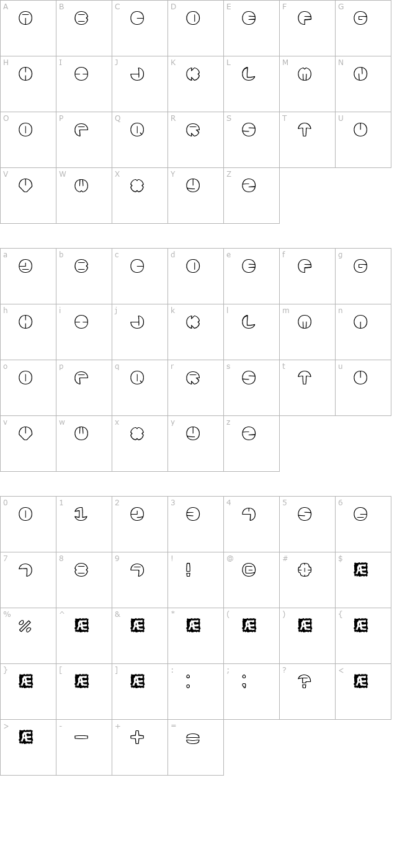The width and height of the screenshot is (397, 868).
Task: Click the uppercase X clover-shaped glyph
Action: [x=136, y=185]
